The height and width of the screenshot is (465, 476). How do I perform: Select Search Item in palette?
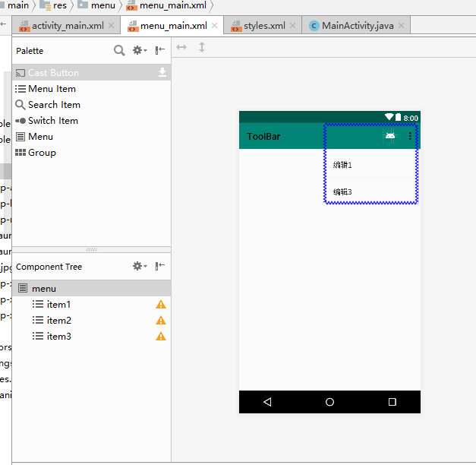91,105
